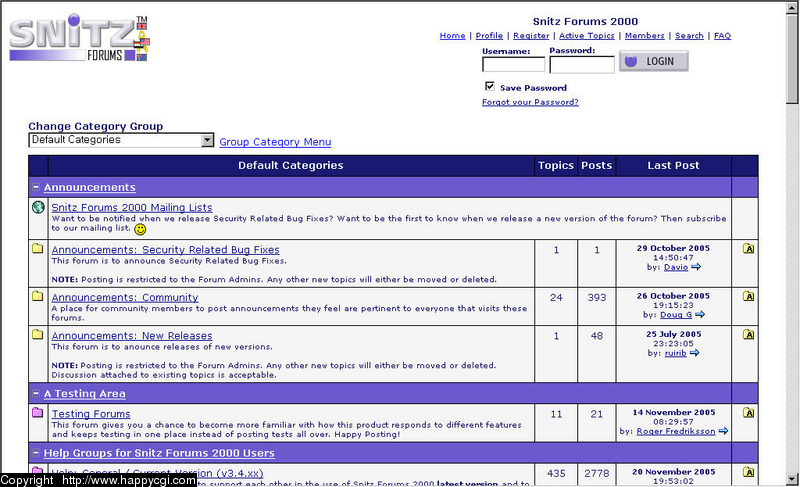Open Snitz Forums 2000 Mailing Lists link
800x487 pixels.
coord(132,208)
